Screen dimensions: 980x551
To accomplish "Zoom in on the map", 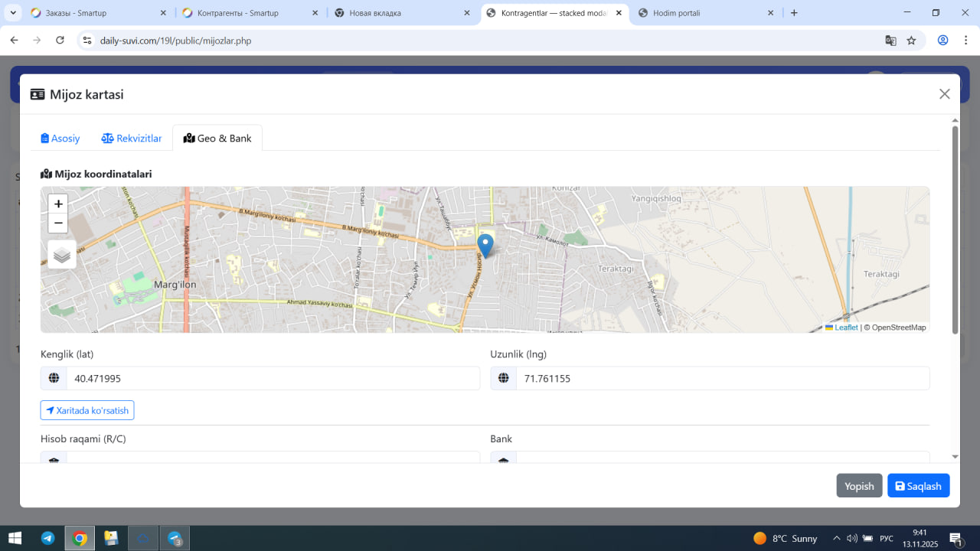I will pyautogui.click(x=58, y=204).
